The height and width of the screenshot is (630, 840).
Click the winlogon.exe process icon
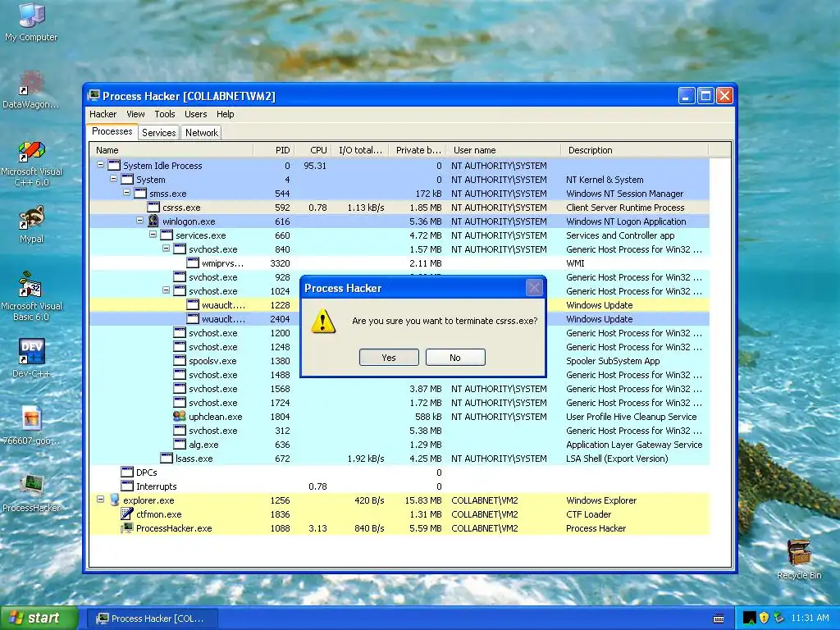click(x=153, y=221)
